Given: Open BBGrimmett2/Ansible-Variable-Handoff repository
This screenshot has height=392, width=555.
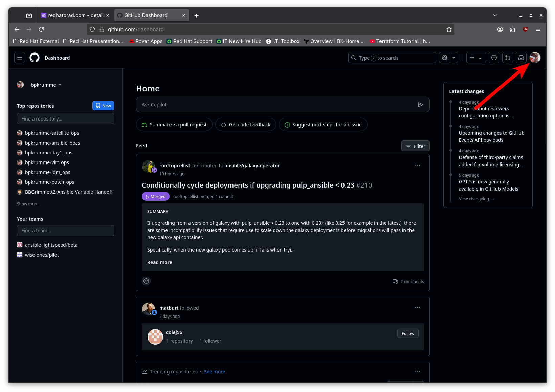Looking at the screenshot, I should coord(69,192).
